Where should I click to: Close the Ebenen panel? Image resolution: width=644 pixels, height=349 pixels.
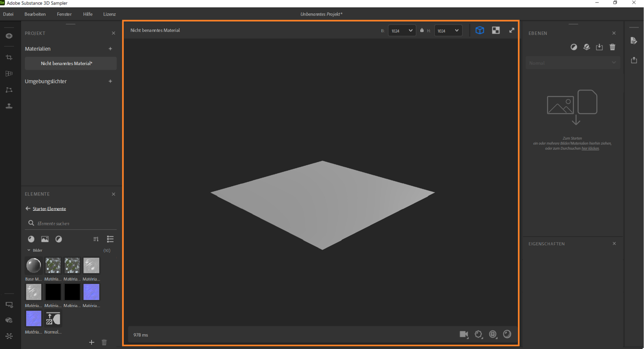pyautogui.click(x=614, y=33)
